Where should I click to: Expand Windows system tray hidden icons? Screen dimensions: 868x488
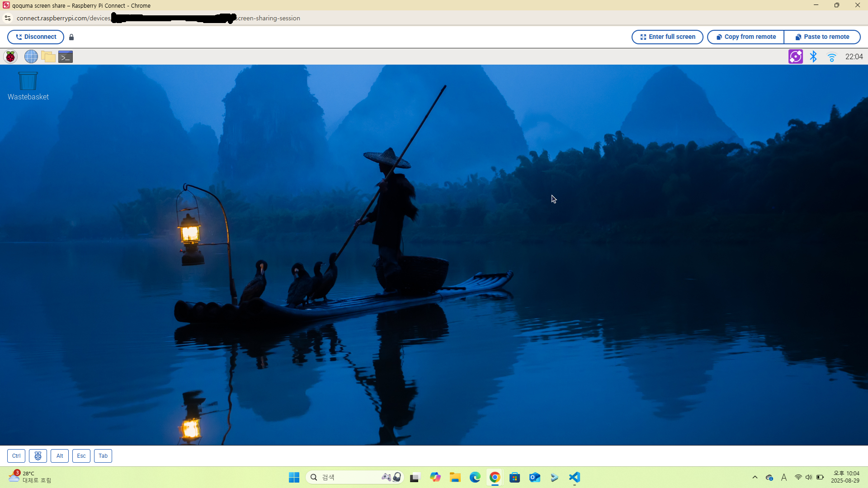tap(755, 477)
